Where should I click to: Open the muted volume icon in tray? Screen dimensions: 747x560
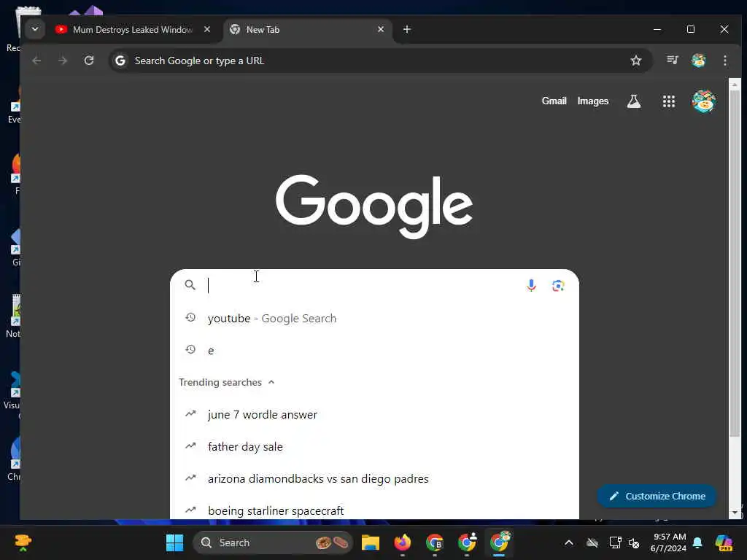tap(634, 542)
